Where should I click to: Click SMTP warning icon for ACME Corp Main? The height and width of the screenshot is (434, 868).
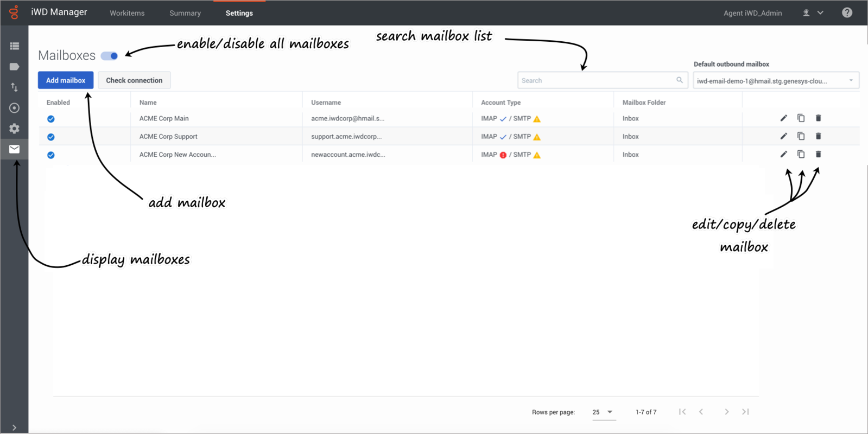pos(537,119)
